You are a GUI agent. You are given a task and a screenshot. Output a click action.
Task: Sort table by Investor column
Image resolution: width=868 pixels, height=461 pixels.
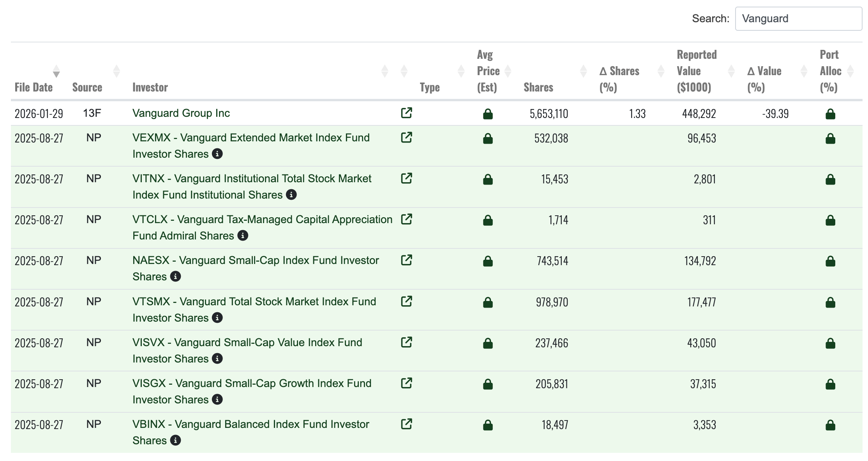[x=150, y=87]
